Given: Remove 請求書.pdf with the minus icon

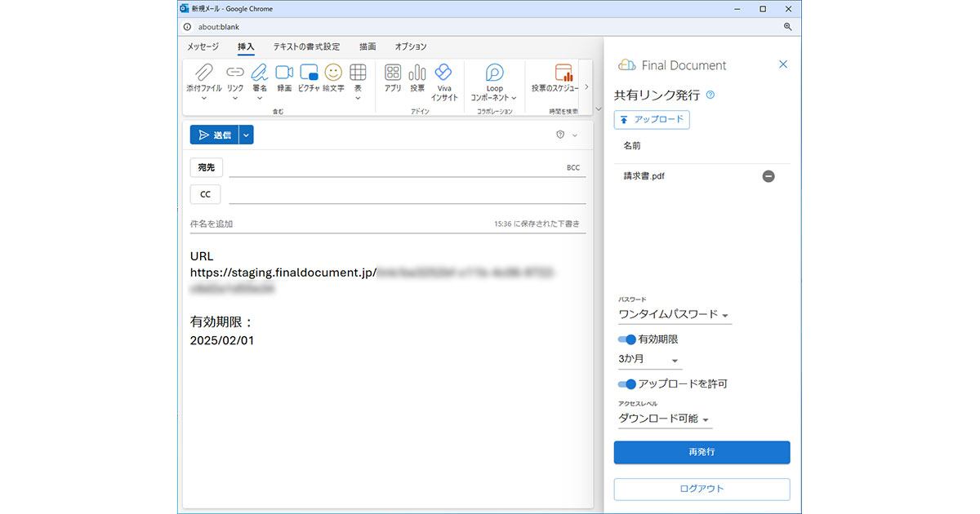Looking at the screenshot, I should tap(768, 176).
